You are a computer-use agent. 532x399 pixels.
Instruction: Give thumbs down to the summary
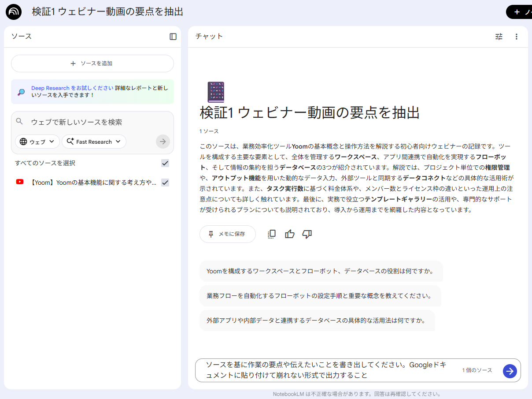point(307,234)
